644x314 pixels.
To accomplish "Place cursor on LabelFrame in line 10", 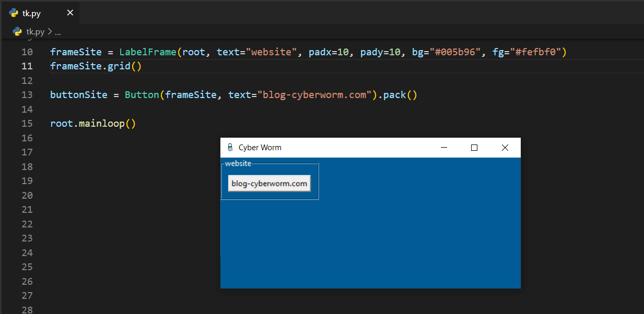I will [148, 52].
